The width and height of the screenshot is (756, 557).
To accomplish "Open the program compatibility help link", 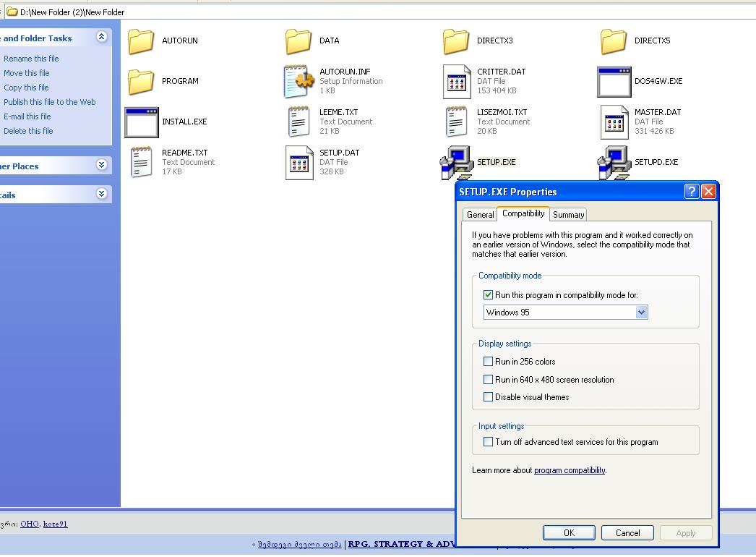I will pos(570,470).
